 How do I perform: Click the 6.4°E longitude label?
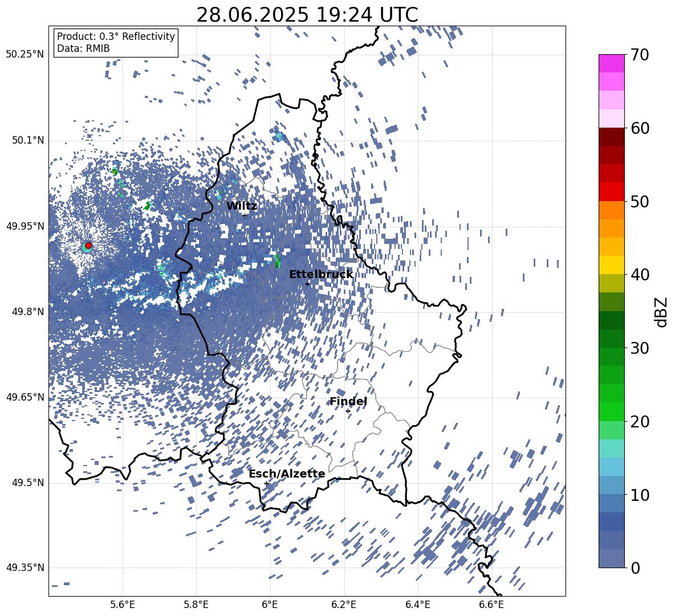417,605
